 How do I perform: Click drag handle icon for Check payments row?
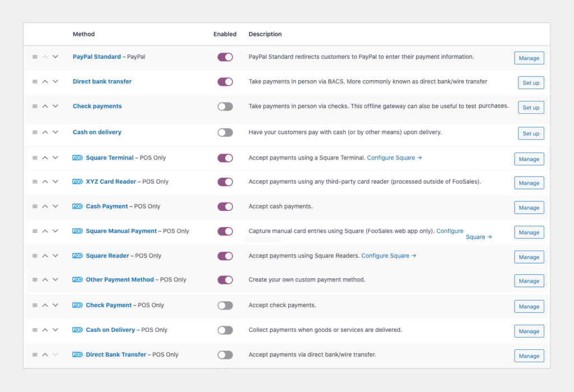[35, 106]
